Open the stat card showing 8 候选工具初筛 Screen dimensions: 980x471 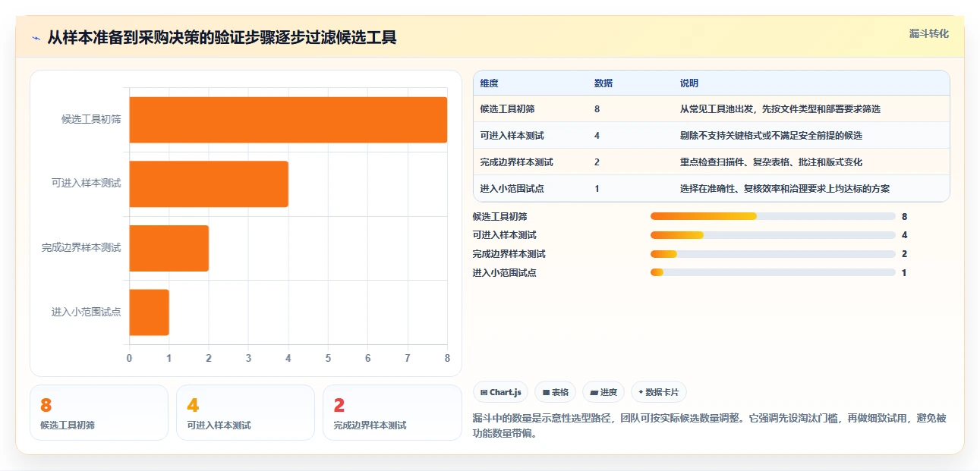[x=99, y=413]
